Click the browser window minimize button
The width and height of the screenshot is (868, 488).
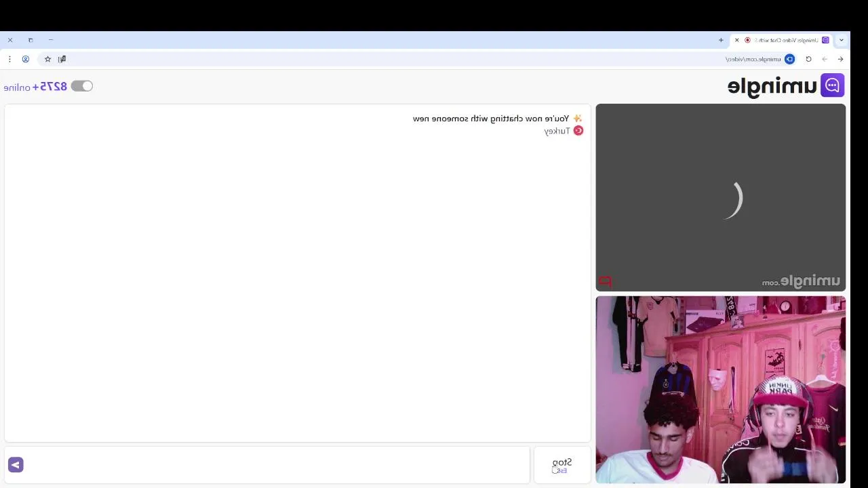[50, 40]
